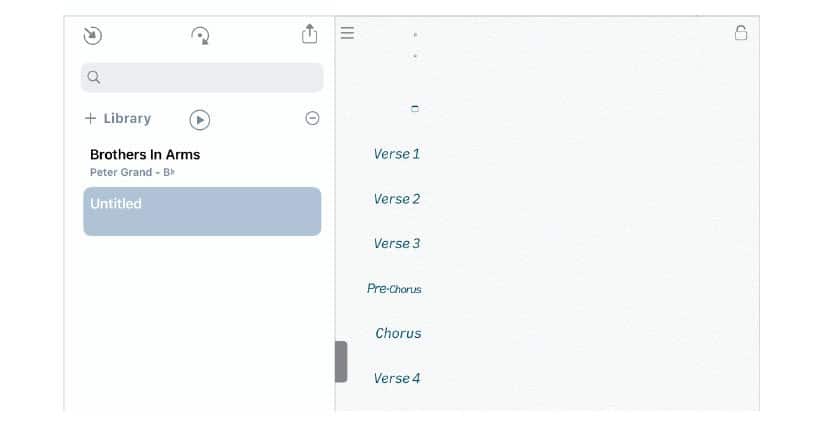815x435 pixels.
Task: Play the library with circled play button
Action: (200, 120)
